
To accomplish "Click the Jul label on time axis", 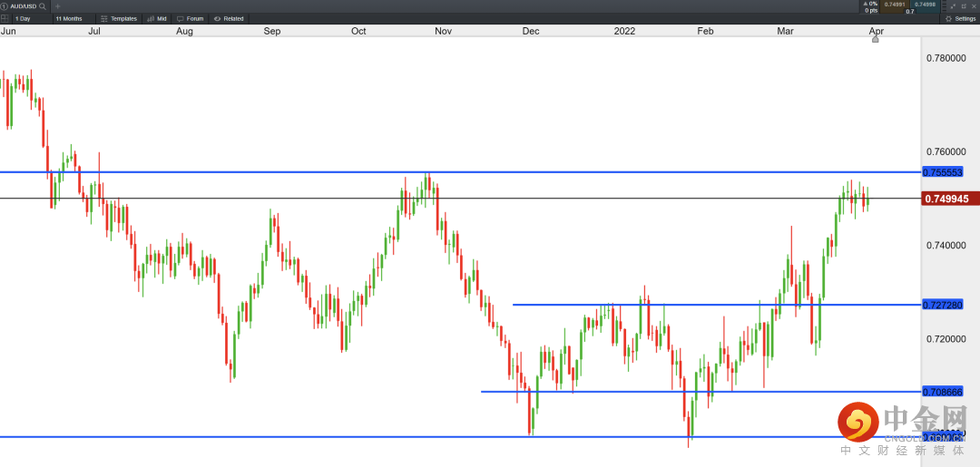I will [x=94, y=31].
